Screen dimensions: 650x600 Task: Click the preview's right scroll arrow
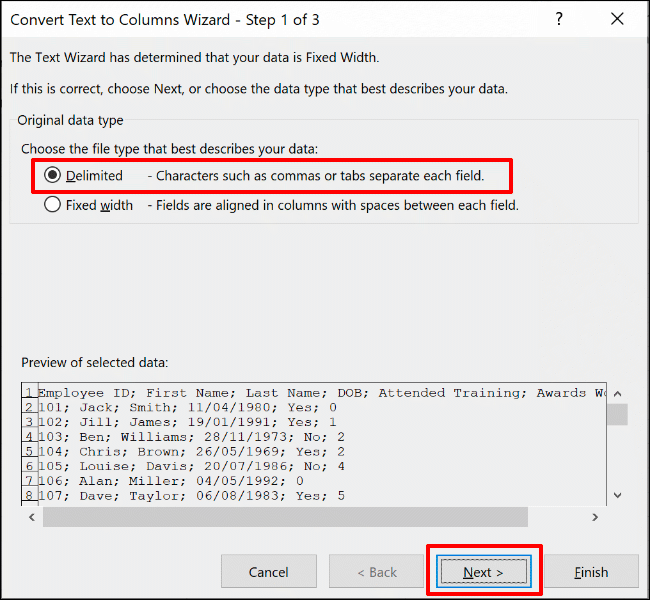tap(595, 517)
